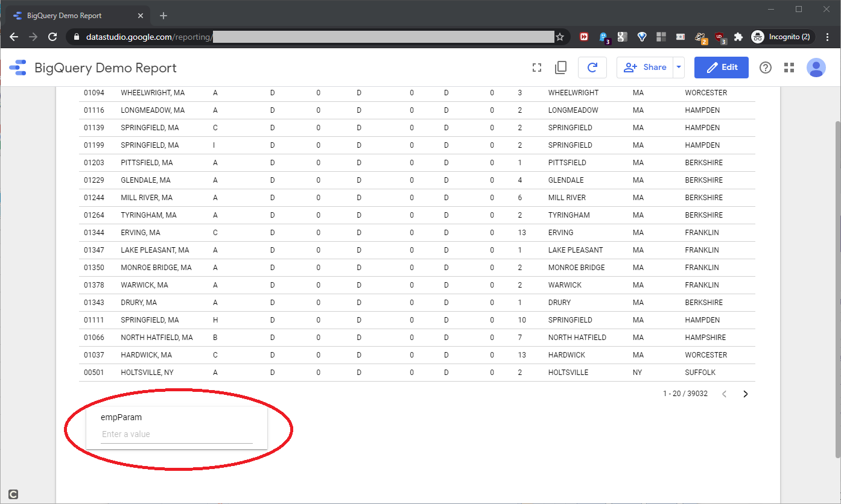Close the BigQuery Demo Report tab
The height and width of the screenshot is (504, 841).
point(141,16)
